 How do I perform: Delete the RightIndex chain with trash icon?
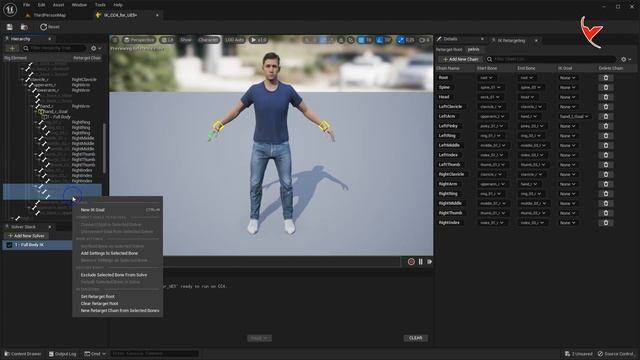[x=606, y=223]
